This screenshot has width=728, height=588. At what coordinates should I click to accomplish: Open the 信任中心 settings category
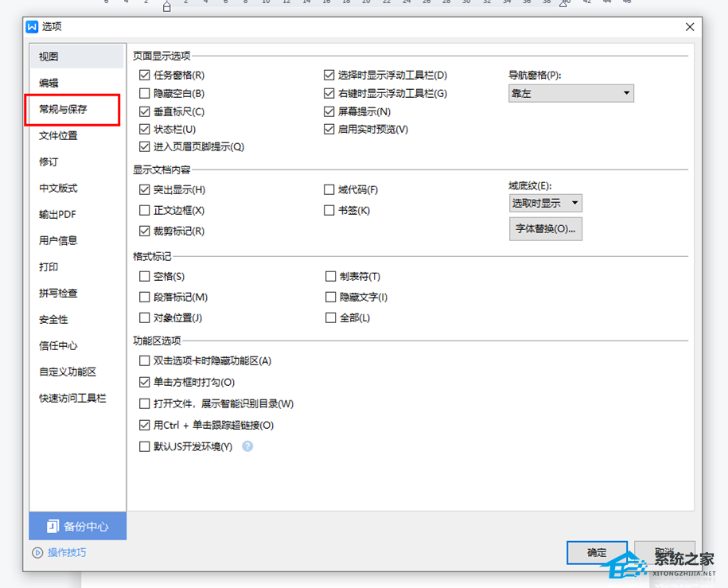77,345
